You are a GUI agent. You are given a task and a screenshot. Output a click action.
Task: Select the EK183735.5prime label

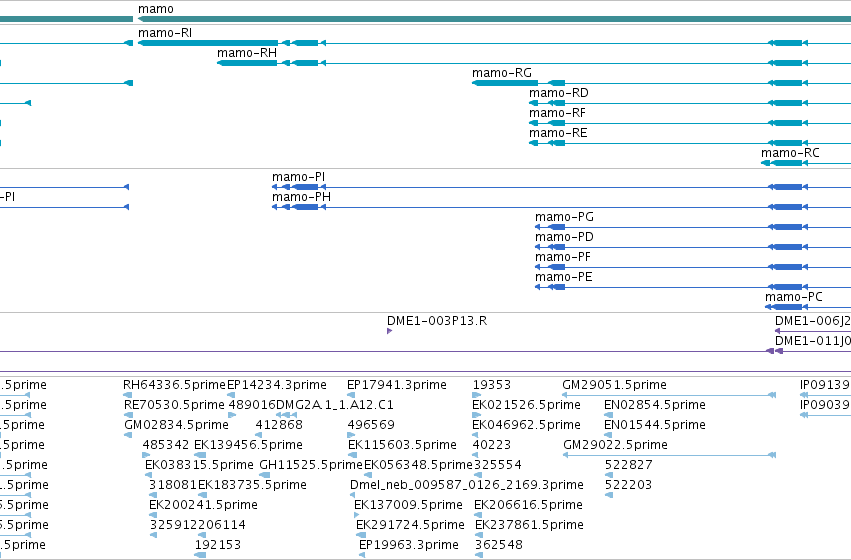(252, 486)
